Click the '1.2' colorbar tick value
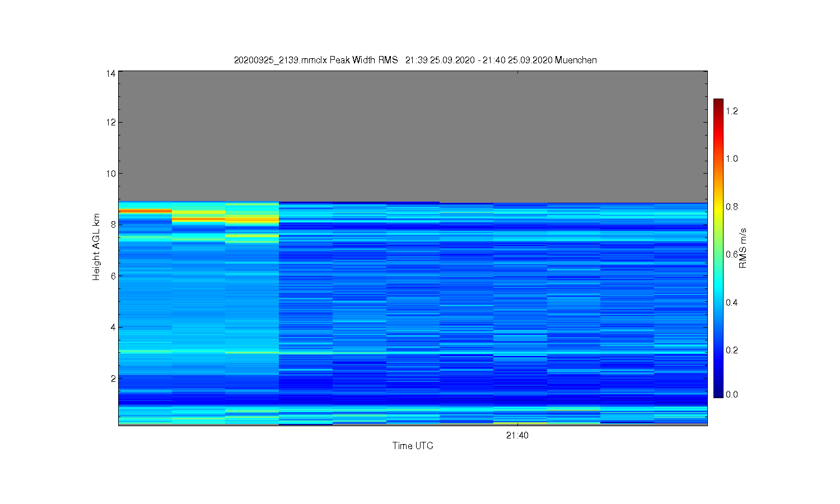 [732, 111]
